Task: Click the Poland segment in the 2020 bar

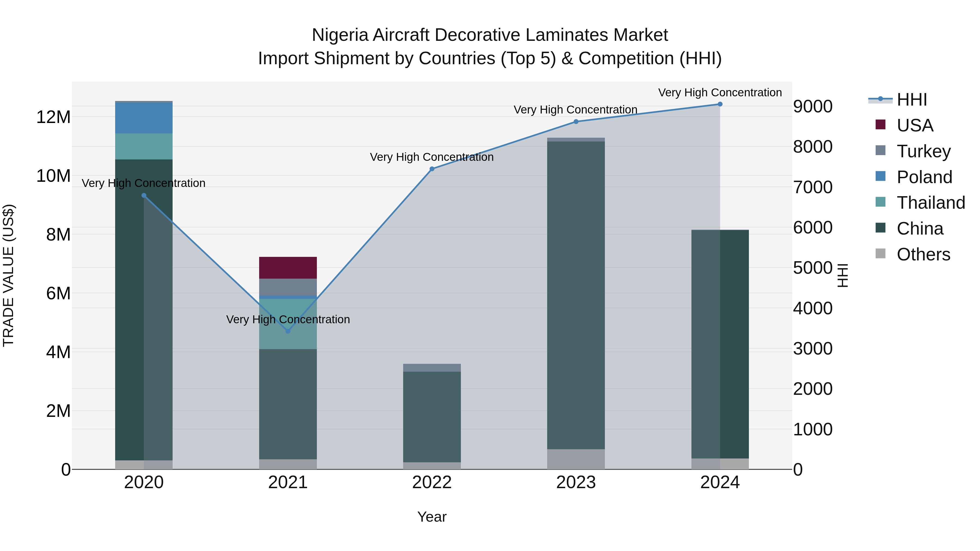Action: coord(144,118)
